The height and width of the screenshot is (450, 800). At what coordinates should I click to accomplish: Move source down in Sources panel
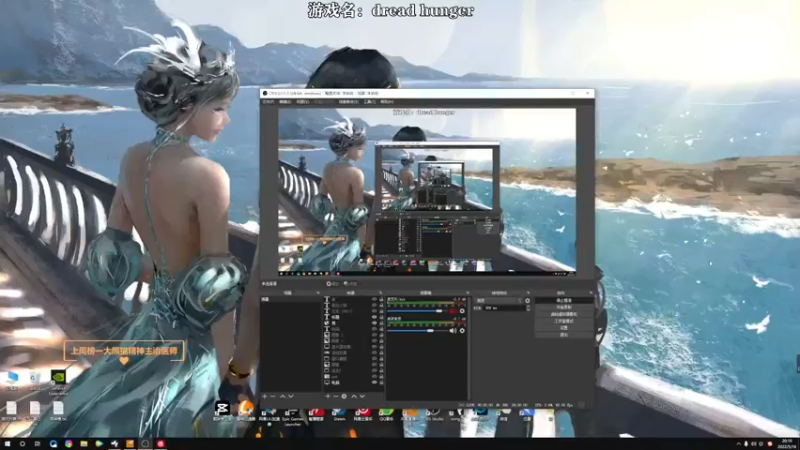(x=362, y=396)
